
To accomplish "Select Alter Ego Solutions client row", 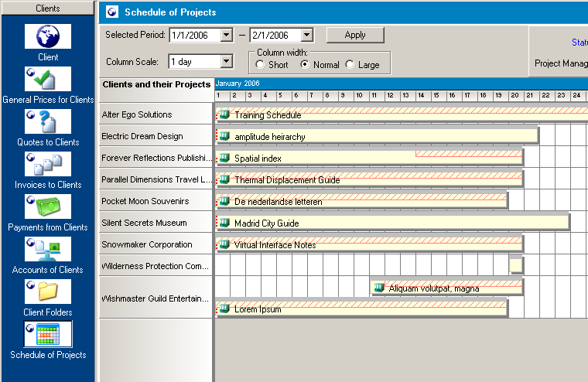I will click(156, 114).
